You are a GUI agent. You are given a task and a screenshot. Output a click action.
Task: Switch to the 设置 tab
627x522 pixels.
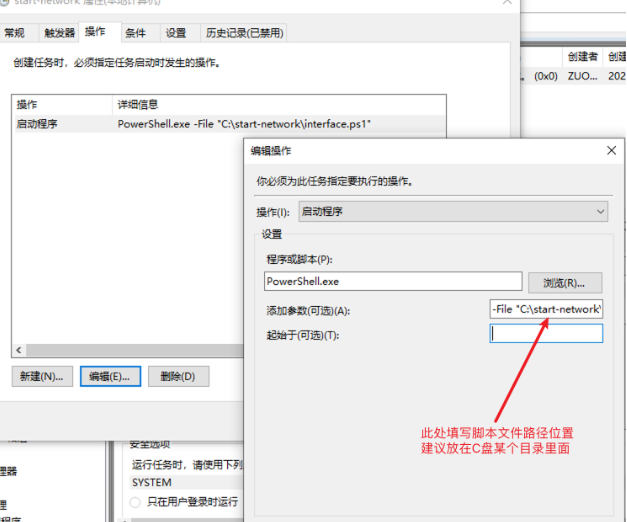175,33
